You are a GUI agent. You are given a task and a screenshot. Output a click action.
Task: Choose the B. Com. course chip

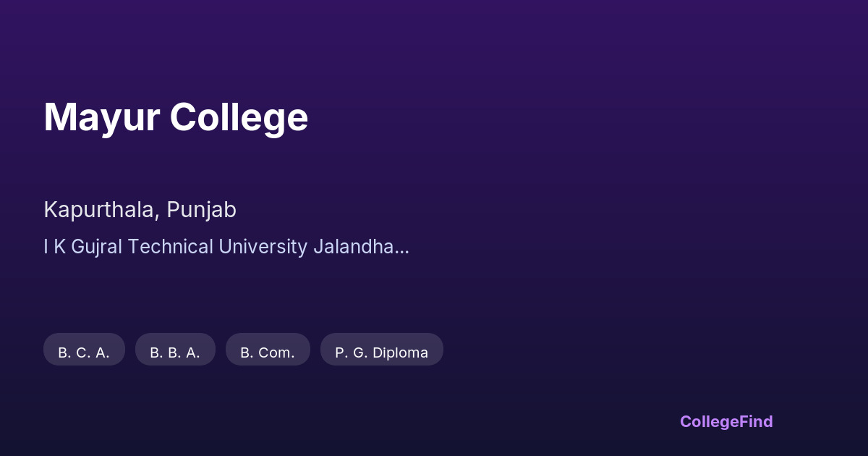coord(268,352)
